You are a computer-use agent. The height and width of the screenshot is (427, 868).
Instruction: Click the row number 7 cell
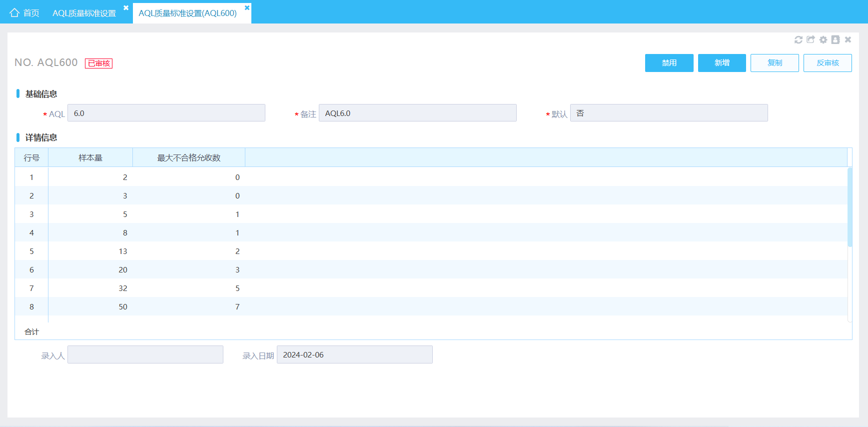pyautogui.click(x=31, y=288)
